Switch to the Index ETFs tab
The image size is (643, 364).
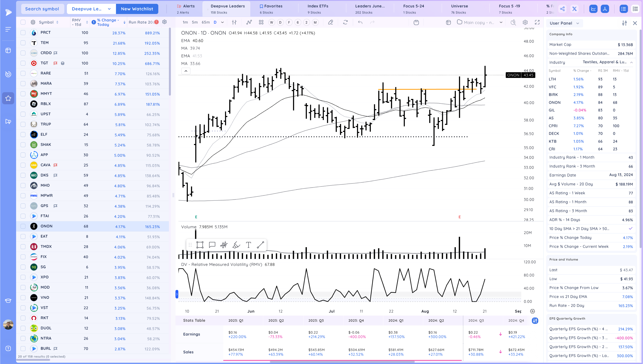tap(318, 9)
